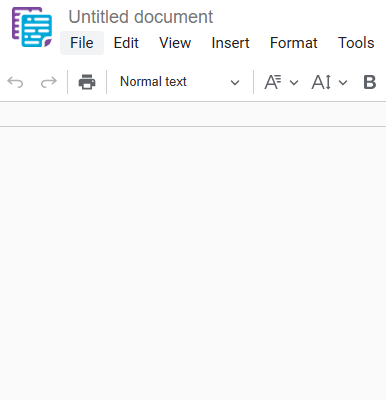This screenshot has height=400, width=386.
Task: Click the Undo arrow icon
Action: pos(15,82)
